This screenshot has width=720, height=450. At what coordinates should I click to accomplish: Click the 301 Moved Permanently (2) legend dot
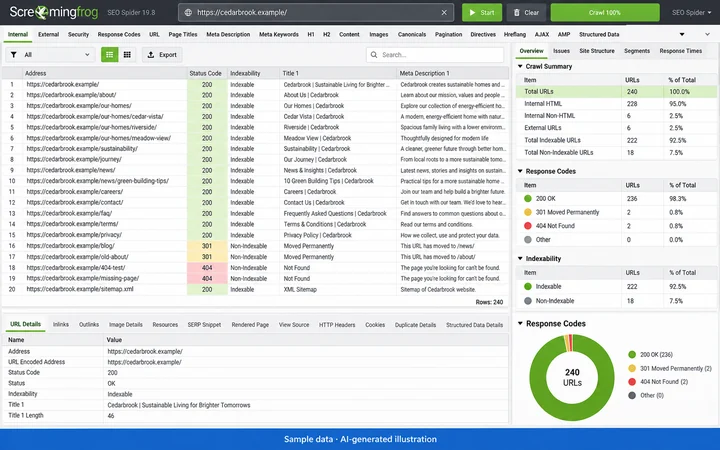point(632,368)
